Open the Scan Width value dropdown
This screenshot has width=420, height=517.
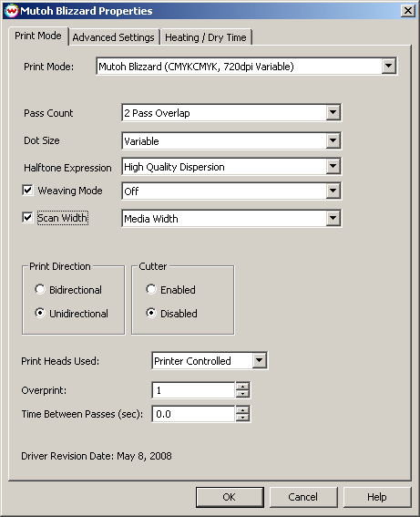333,218
